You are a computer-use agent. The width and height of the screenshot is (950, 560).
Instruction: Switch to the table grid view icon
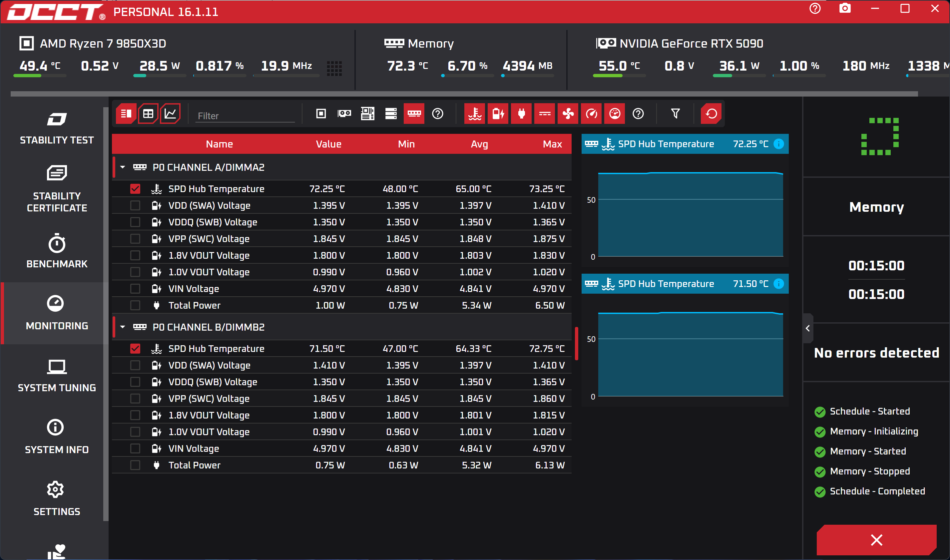tap(148, 114)
